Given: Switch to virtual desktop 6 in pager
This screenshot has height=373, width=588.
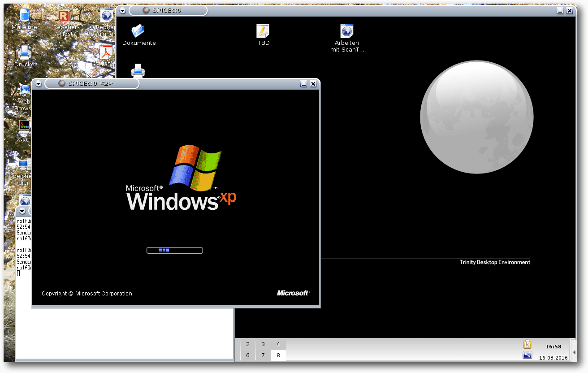Looking at the screenshot, I should tap(248, 356).
